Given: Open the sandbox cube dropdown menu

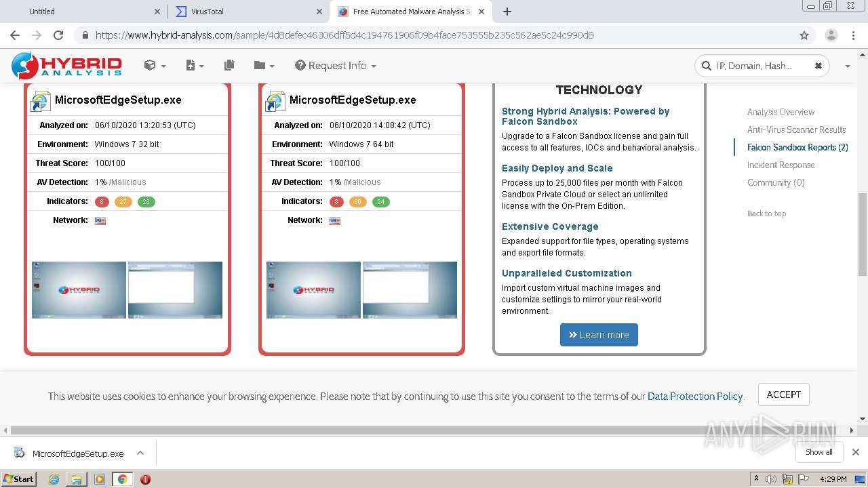Looking at the screenshot, I should (x=155, y=66).
